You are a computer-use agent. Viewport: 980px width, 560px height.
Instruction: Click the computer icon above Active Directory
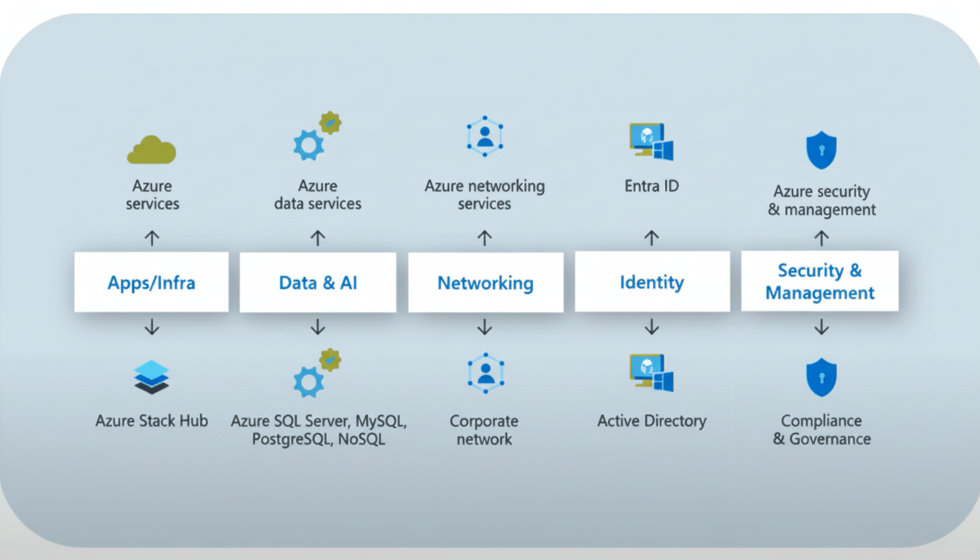[x=651, y=373]
